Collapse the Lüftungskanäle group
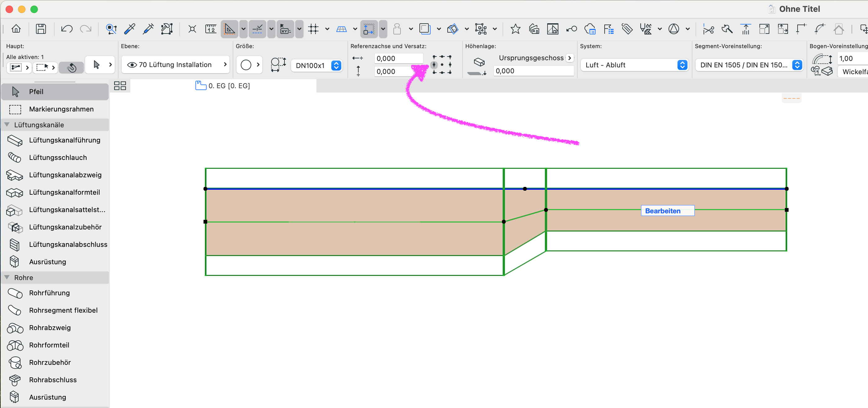Image resolution: width=868 pixels, height=408 pixels. (x=7, y=125)
